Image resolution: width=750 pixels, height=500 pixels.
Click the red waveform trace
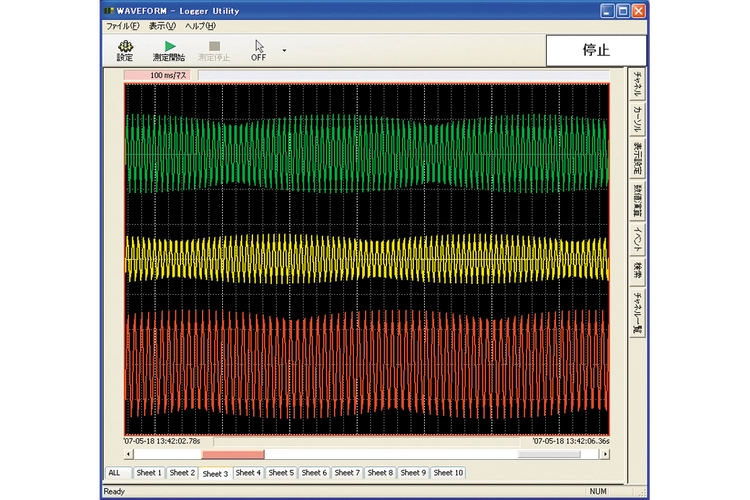[367, 364]
